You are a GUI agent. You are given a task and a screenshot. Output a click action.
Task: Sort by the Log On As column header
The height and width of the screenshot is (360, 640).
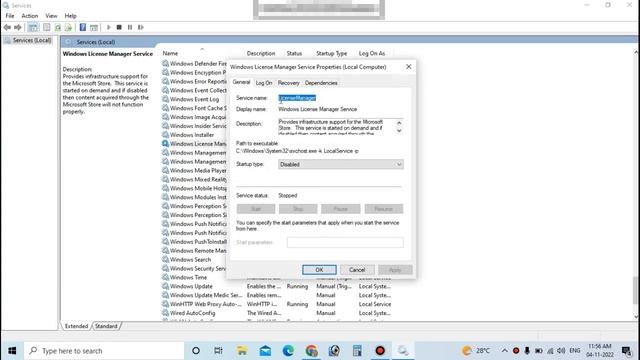pyautogui.click(x=372, y=53)
